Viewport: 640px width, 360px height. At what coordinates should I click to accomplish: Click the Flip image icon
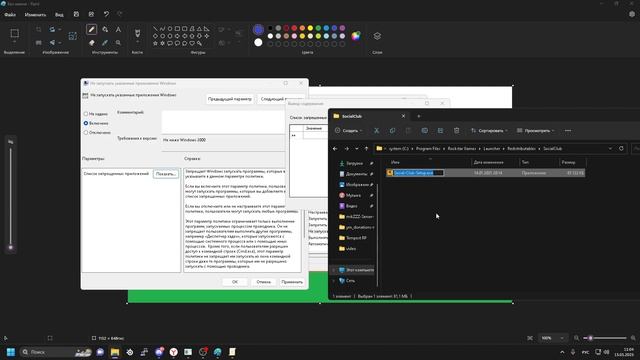click(52, 42)
